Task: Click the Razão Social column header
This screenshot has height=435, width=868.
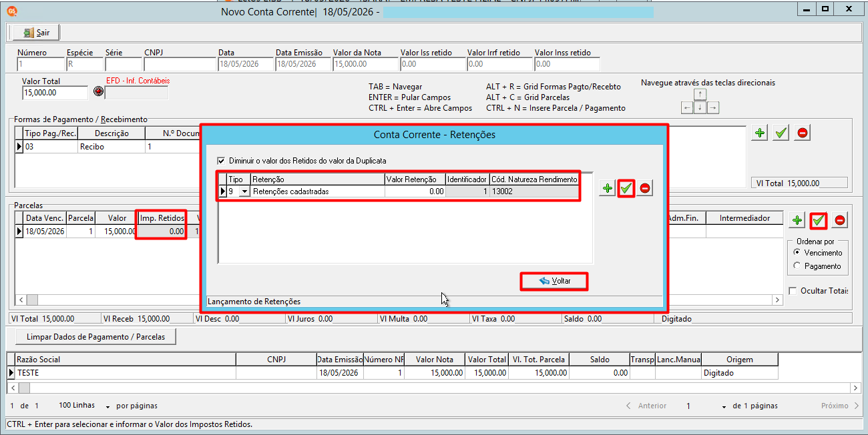Action: pos(125,360)
